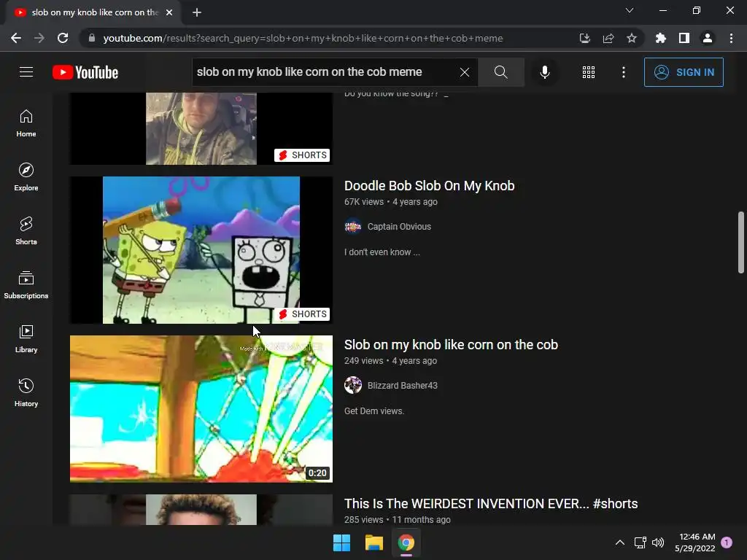Install app icon in address bar
747x560 pixels.
(584, 38)
